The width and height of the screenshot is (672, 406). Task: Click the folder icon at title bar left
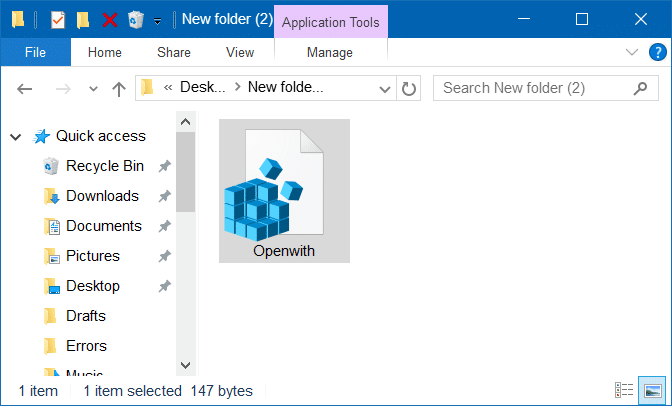pyautogui.click(x=18, y=20)
